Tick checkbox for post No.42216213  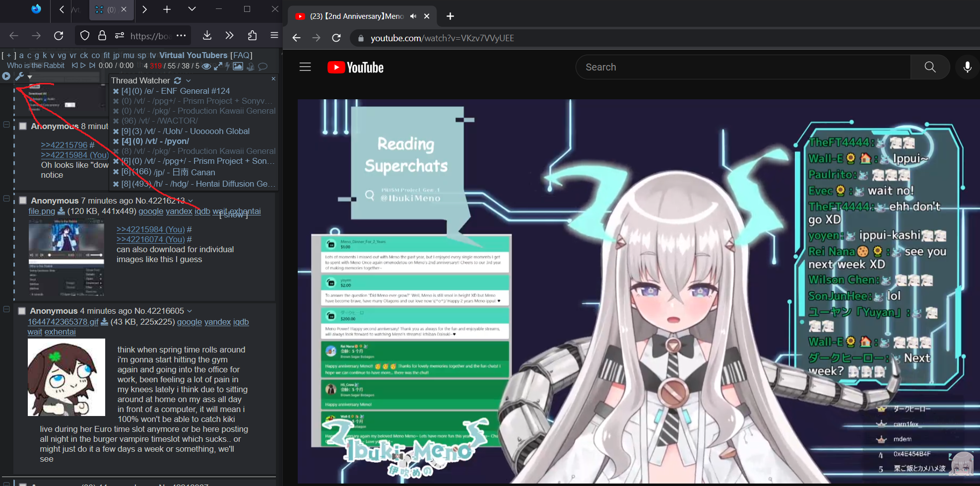pyautogui.click(x=23, y=201)
